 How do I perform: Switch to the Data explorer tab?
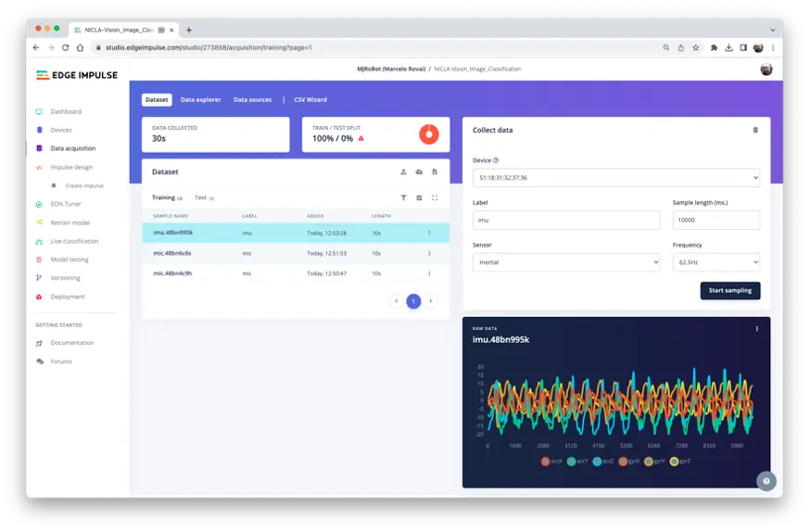point(200,99)
